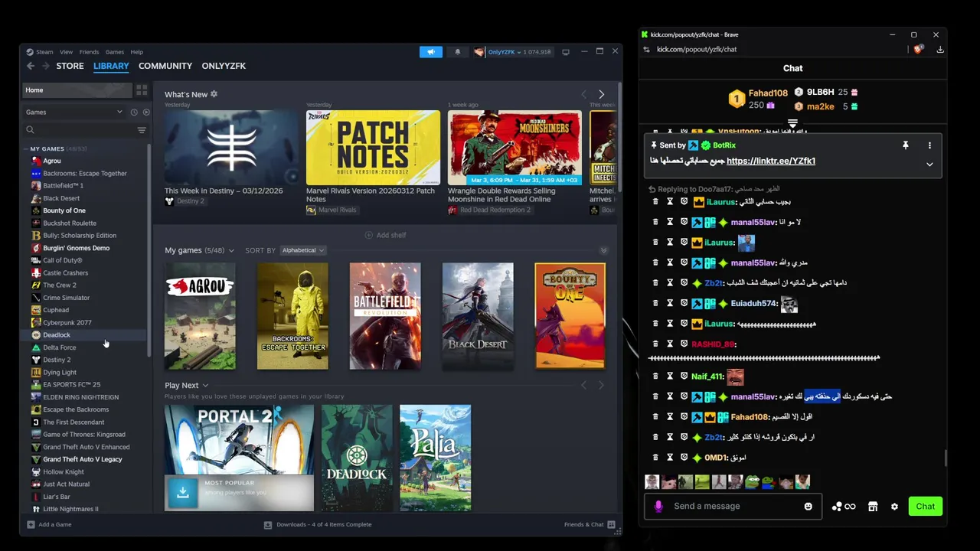980x551 pixels.
Task: Timeout Naif_411 with hourglass icon
Action: (670, 377)
